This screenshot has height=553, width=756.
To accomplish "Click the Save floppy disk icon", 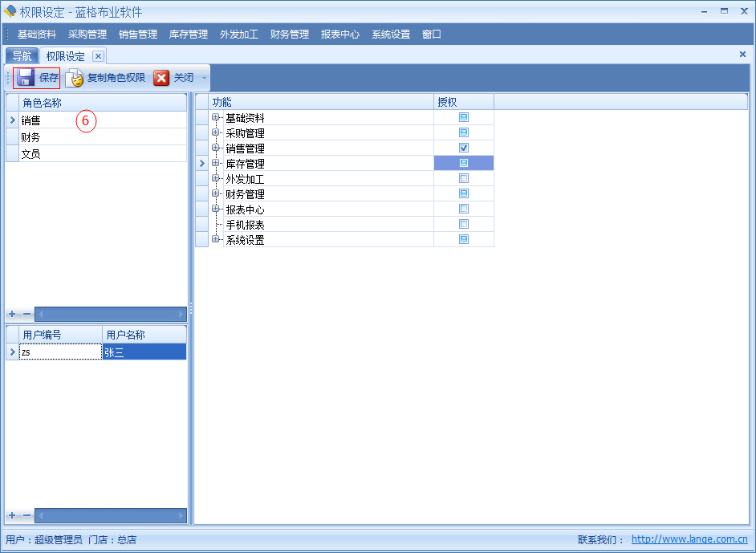I will click(x=26, y=78).
